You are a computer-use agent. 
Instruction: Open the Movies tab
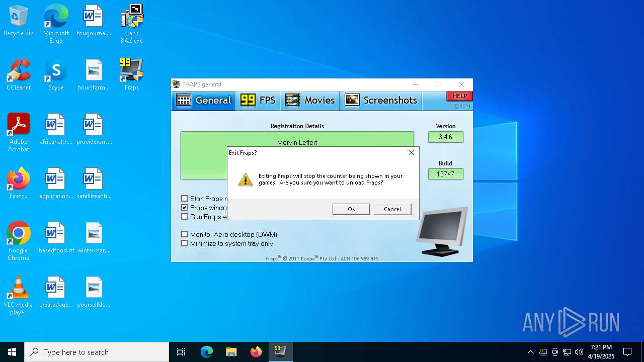(x=310, y=101)
